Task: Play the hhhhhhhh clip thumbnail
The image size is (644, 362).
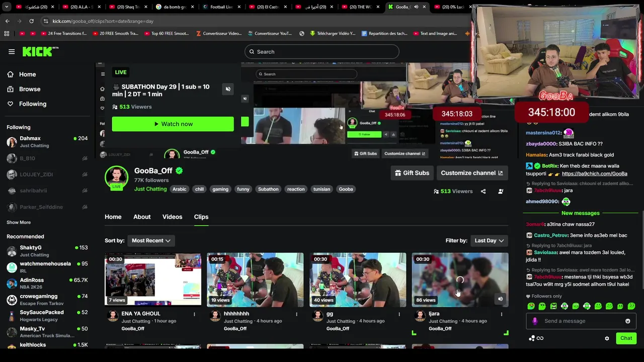Action: pyautogui.click(x=255, y=280)
